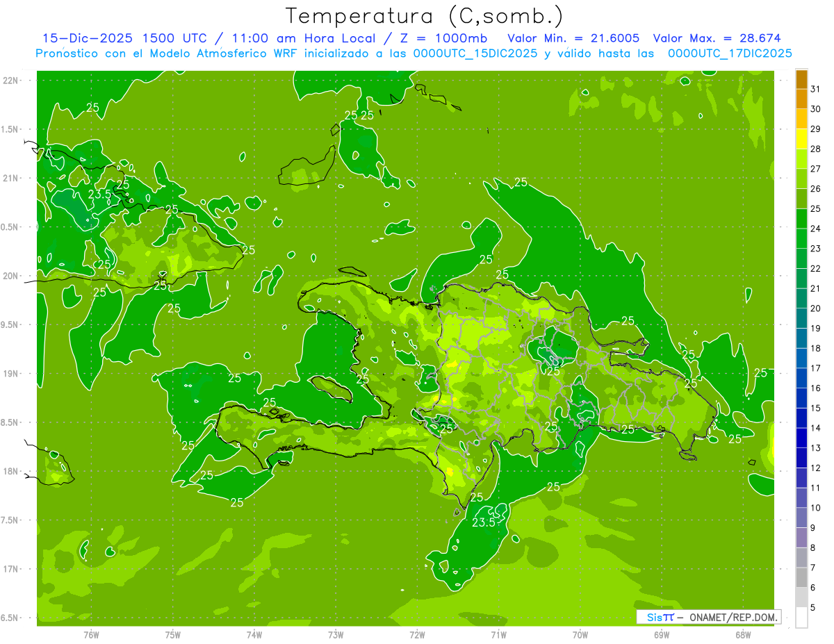Click the '69W' longitude axis label
Image resolution: width=834 pixels, height=644 pixels.
point(661,634)
